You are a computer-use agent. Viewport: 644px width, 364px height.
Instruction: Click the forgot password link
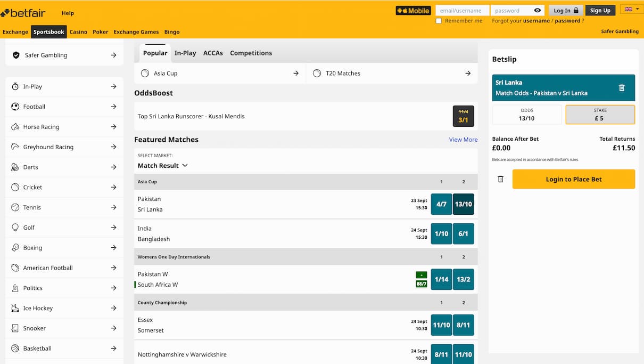pos(567,21)
